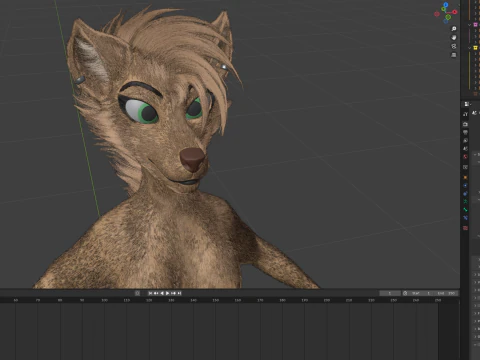Click the hand pan view button

coord(454,37)
